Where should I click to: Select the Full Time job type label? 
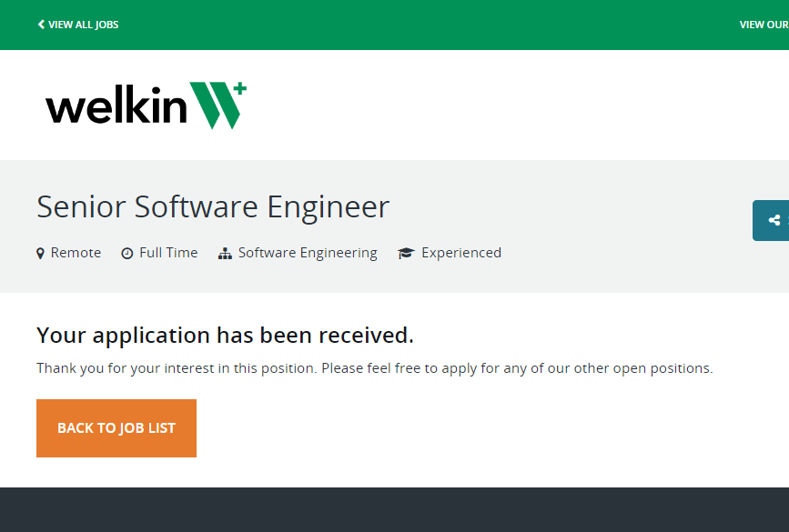tap(168, 253)
